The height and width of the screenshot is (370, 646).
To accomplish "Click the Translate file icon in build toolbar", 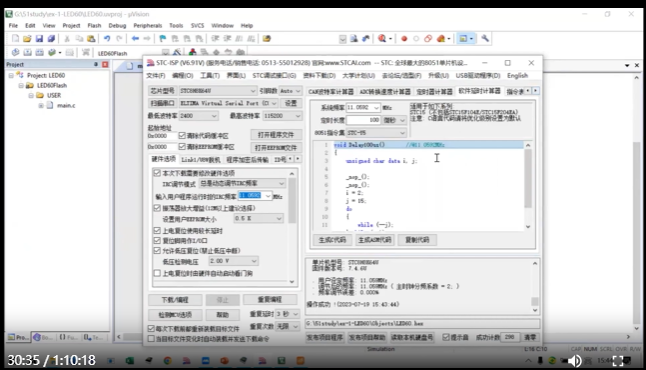I will 15,53.
